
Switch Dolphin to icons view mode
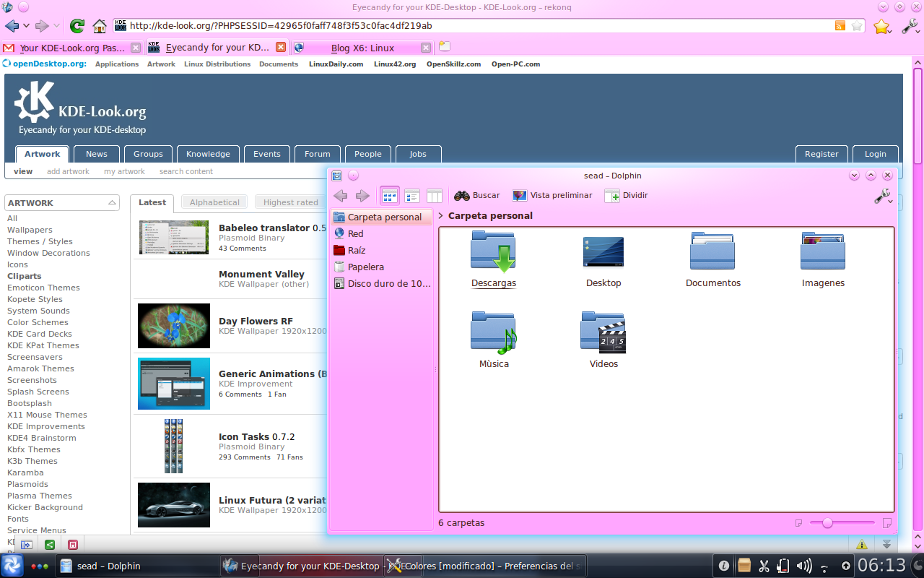coord(390,196)
